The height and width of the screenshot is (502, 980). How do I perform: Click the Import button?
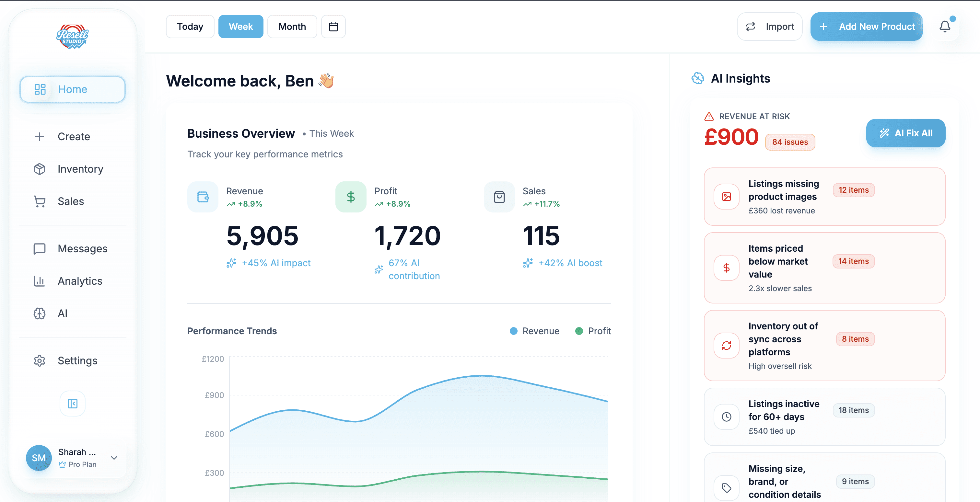coord(770,26)
